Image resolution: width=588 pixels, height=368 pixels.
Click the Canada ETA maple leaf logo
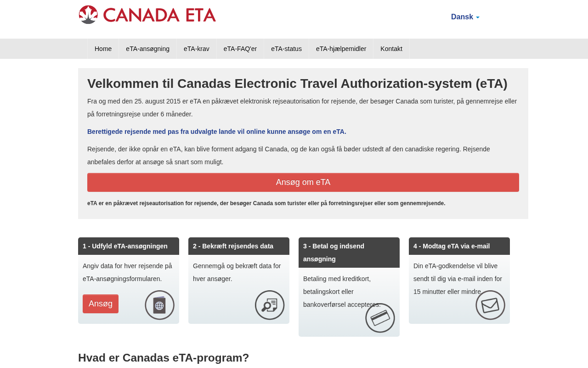coord(88,15)
